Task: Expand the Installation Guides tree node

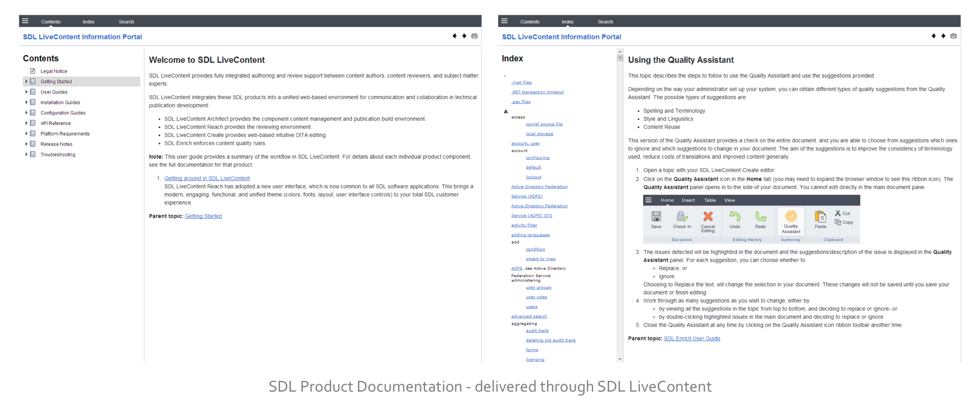Action: pos(26,102)
